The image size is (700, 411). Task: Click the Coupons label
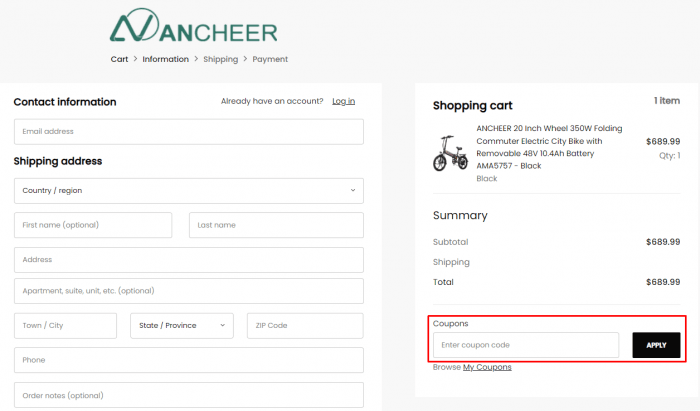coord(450,324)
